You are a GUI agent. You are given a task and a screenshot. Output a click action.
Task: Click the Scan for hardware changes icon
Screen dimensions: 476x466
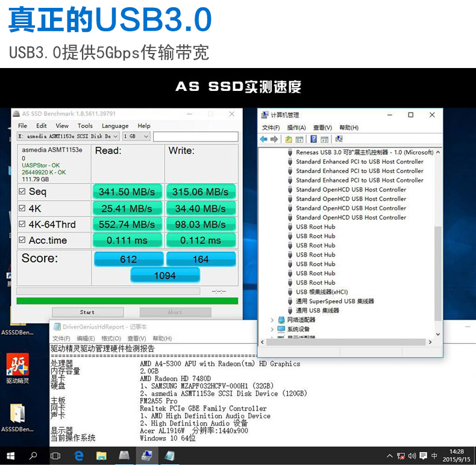(x=339, y=139)
